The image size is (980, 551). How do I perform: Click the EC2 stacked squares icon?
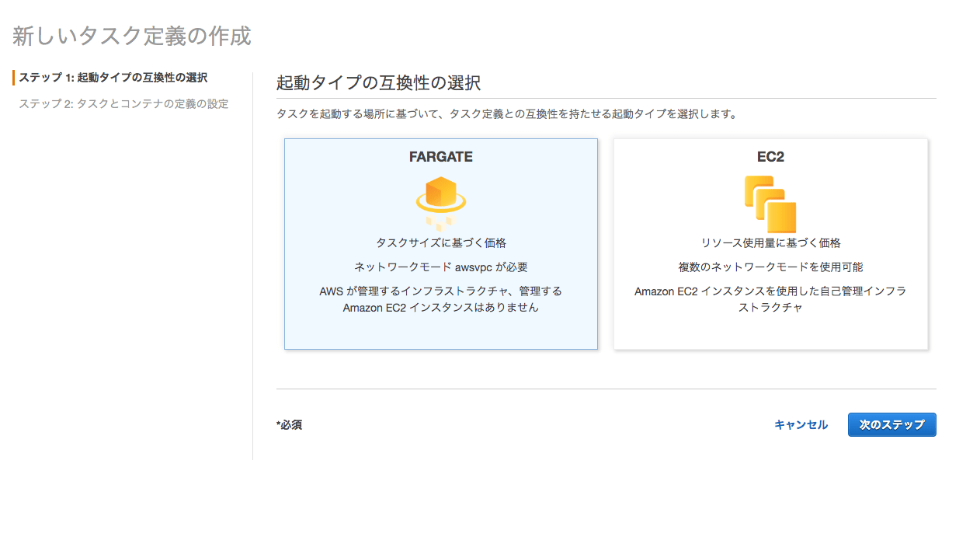(x=770, y=204)
